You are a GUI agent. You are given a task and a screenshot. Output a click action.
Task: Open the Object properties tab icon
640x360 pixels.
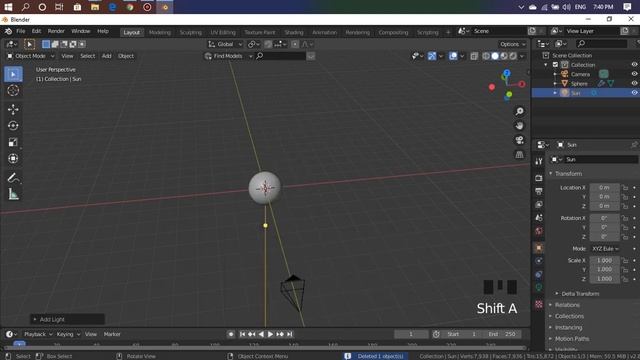click(x=539, y=248)
